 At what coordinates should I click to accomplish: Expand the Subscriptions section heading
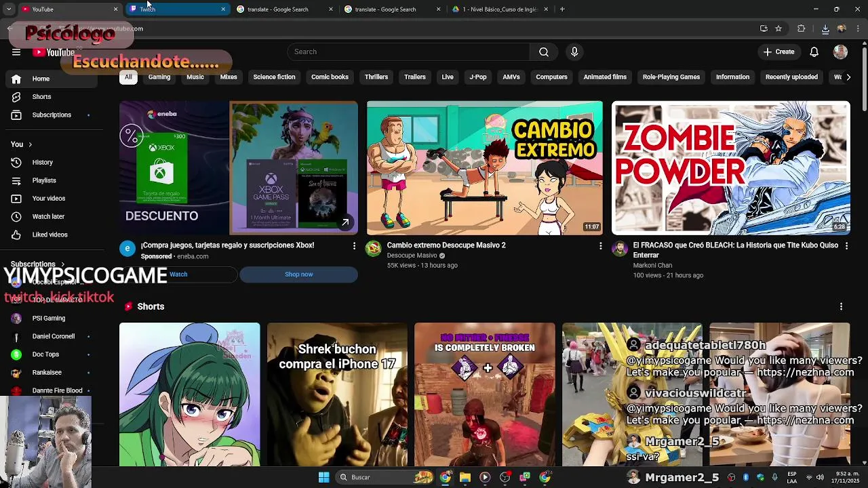tap(38, 264)
